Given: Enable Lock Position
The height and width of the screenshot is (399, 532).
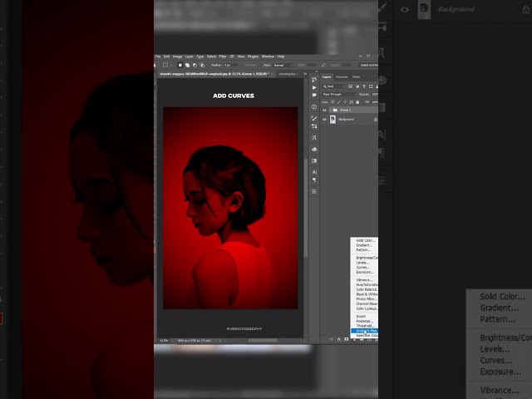Looking at the screenshot, I should point(345,102).
